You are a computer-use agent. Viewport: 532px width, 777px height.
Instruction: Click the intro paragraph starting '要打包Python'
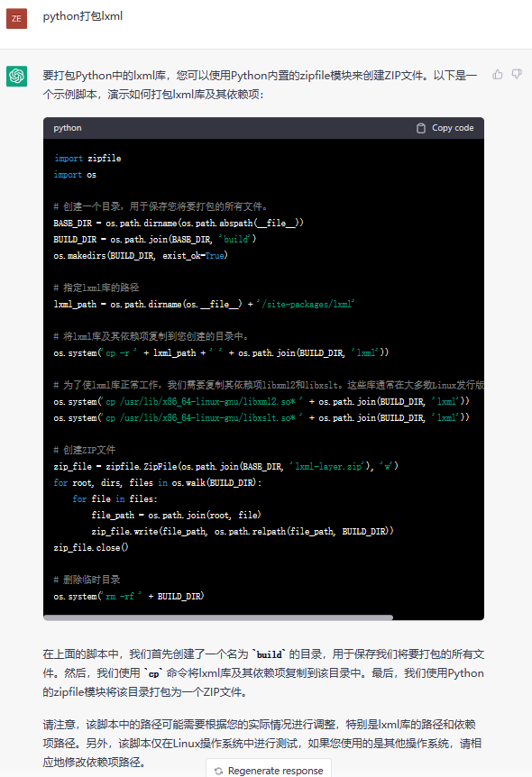tap(261, 85)
